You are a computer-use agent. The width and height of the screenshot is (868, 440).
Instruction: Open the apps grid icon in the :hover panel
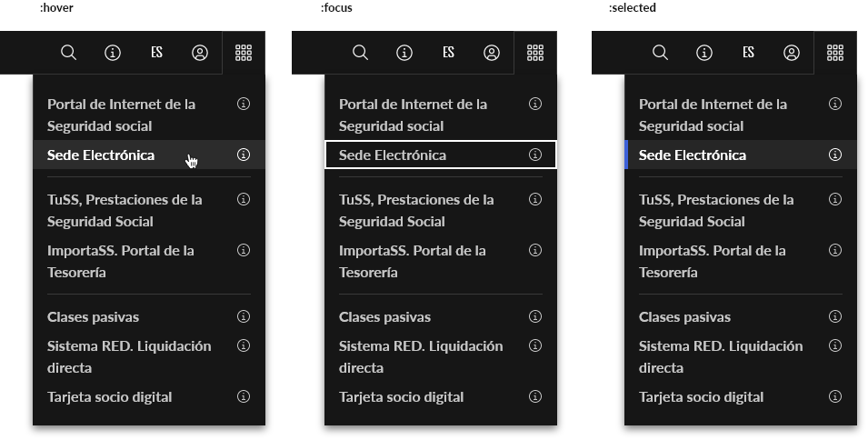(x=243, y=53)
